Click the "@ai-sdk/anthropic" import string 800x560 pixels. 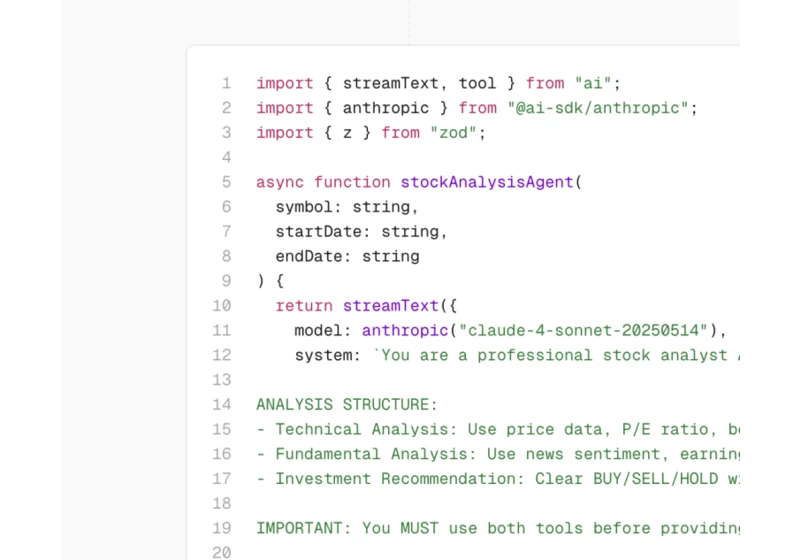click(x=597, y=108)
